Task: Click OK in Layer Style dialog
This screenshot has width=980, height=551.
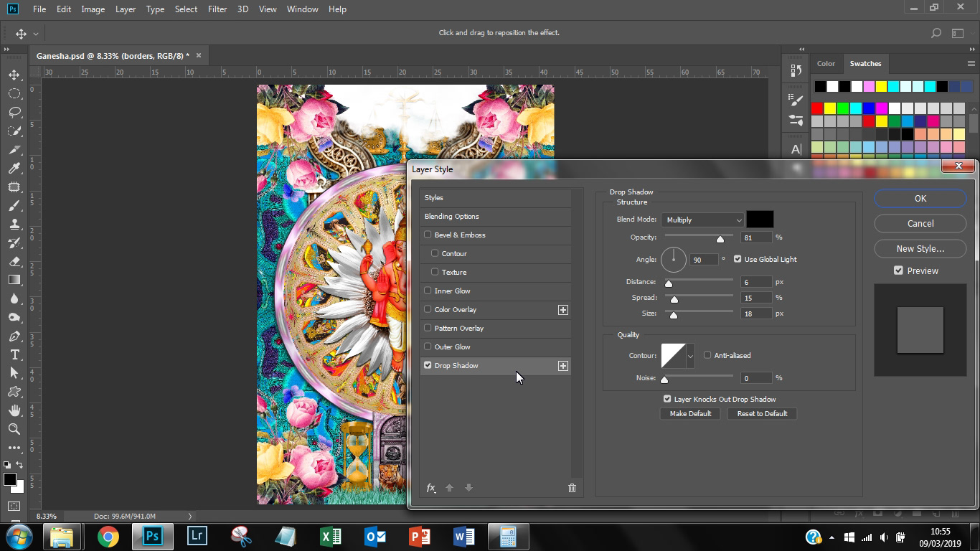Action: point(920,198)
